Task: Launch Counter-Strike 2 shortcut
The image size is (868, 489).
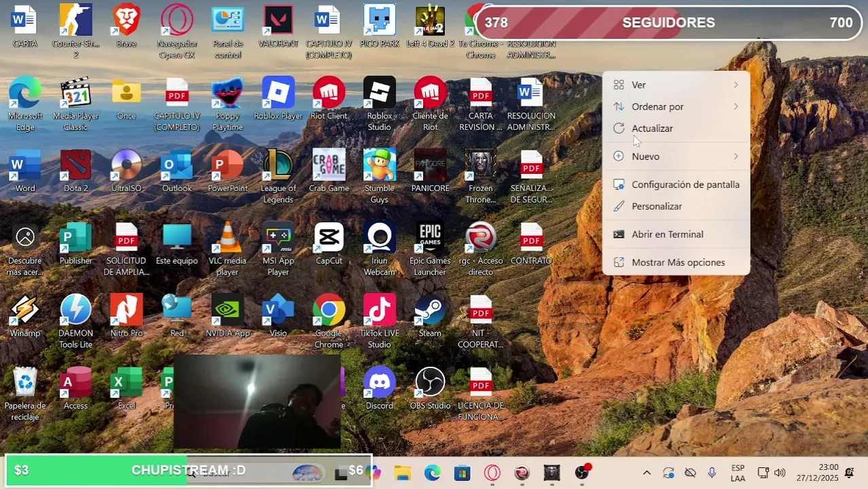Action: 75,31
